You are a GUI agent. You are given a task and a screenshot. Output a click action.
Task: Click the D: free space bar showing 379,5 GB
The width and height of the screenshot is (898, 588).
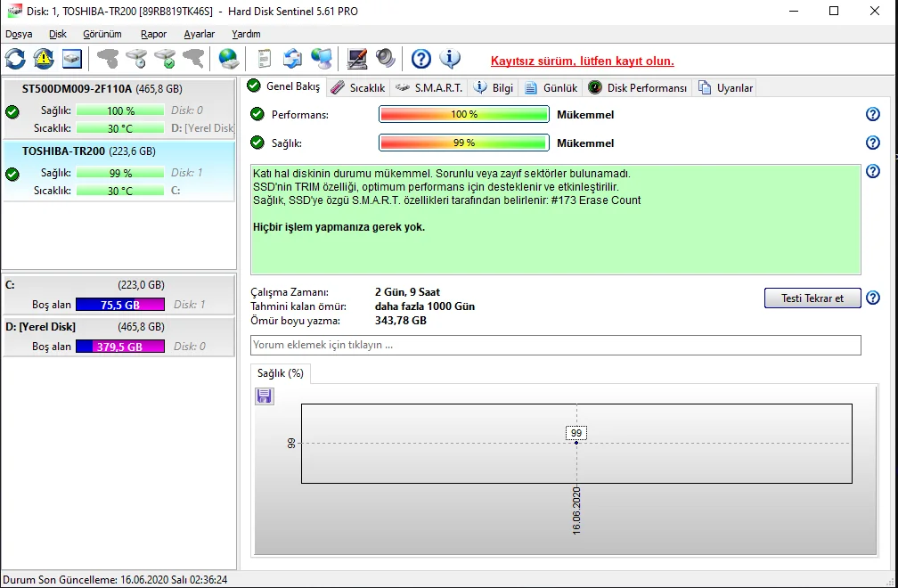point(120,347)
